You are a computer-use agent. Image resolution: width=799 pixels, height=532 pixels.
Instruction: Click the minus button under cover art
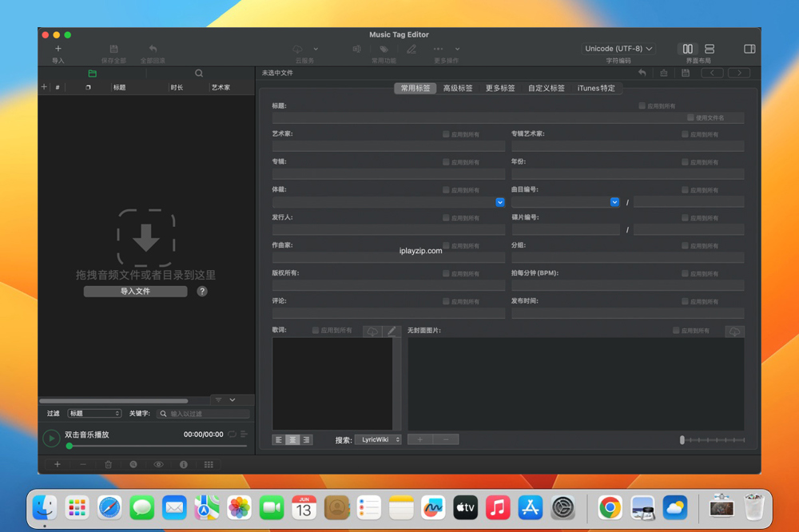tap(446, 439)
